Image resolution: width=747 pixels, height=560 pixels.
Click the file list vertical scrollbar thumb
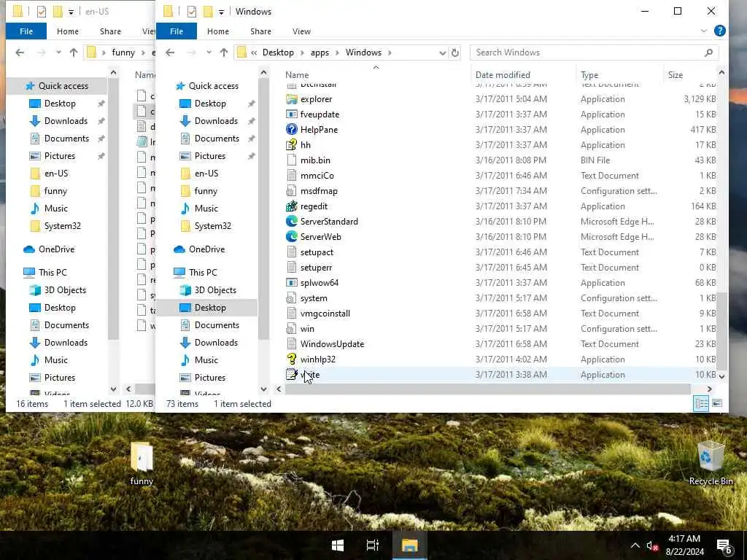coord(721,331)
